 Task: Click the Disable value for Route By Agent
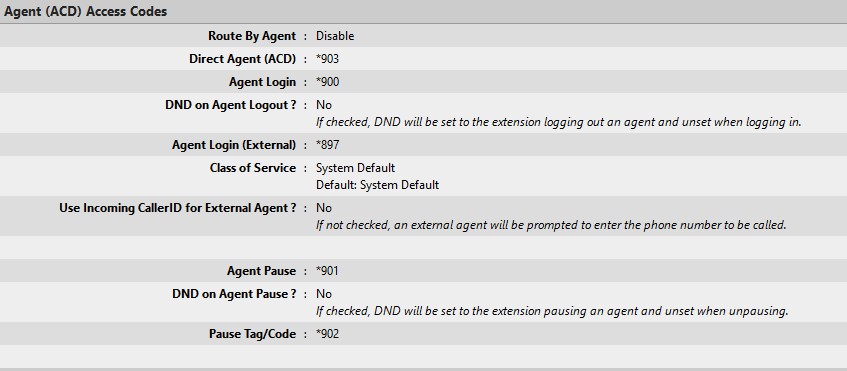click(335, 36)
